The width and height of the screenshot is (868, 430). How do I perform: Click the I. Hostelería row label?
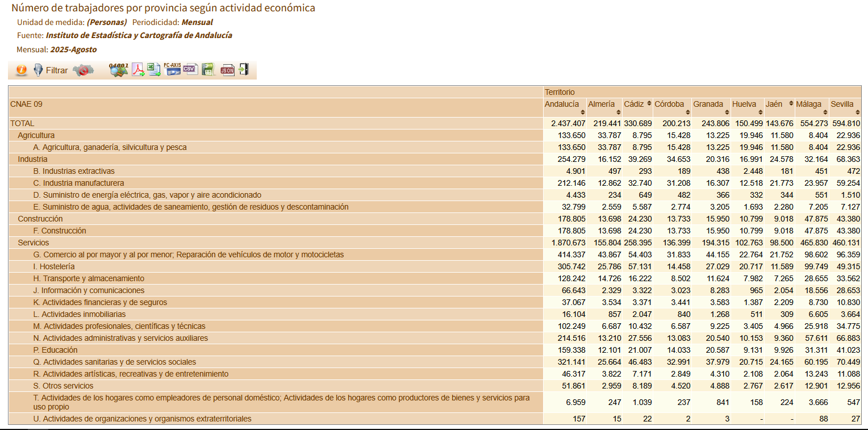click(54, 266)
